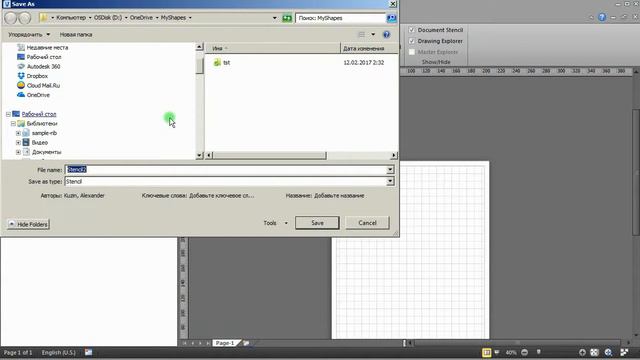Click the Save button
The height and width of the screenshot is (360, 640).
point(317,223)
